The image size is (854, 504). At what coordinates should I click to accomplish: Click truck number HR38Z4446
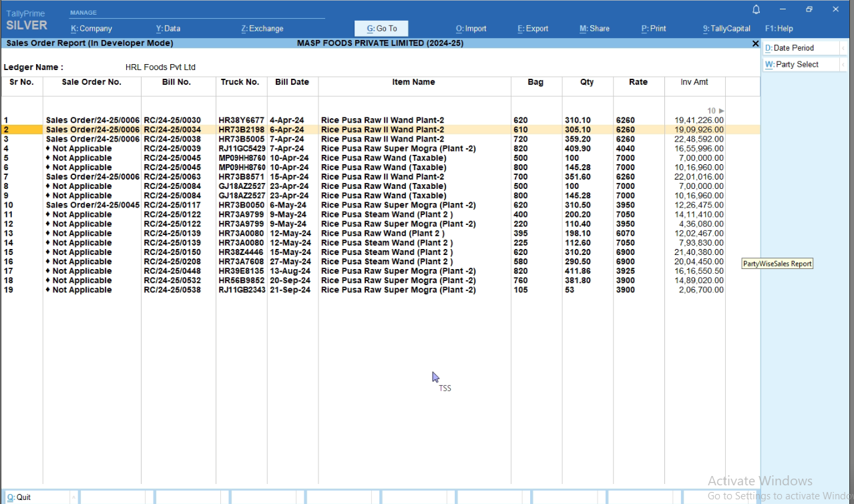tap(242, 252)
